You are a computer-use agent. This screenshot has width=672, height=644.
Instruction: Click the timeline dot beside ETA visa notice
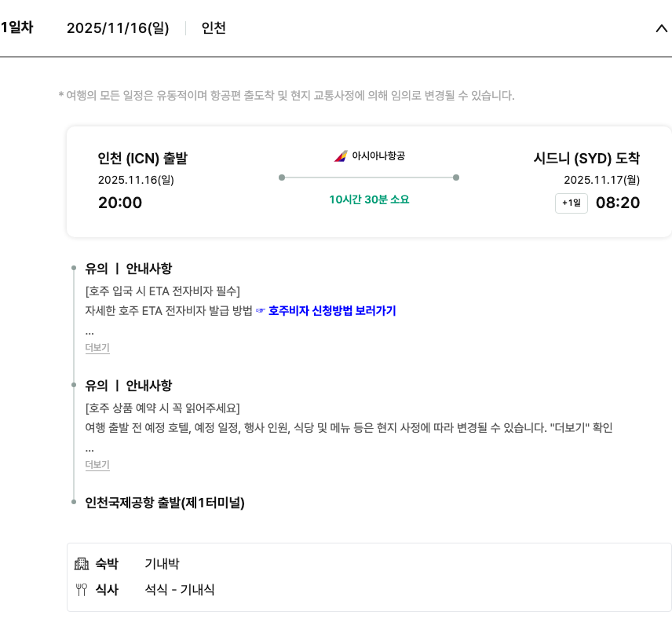click(x=74, y=269)
